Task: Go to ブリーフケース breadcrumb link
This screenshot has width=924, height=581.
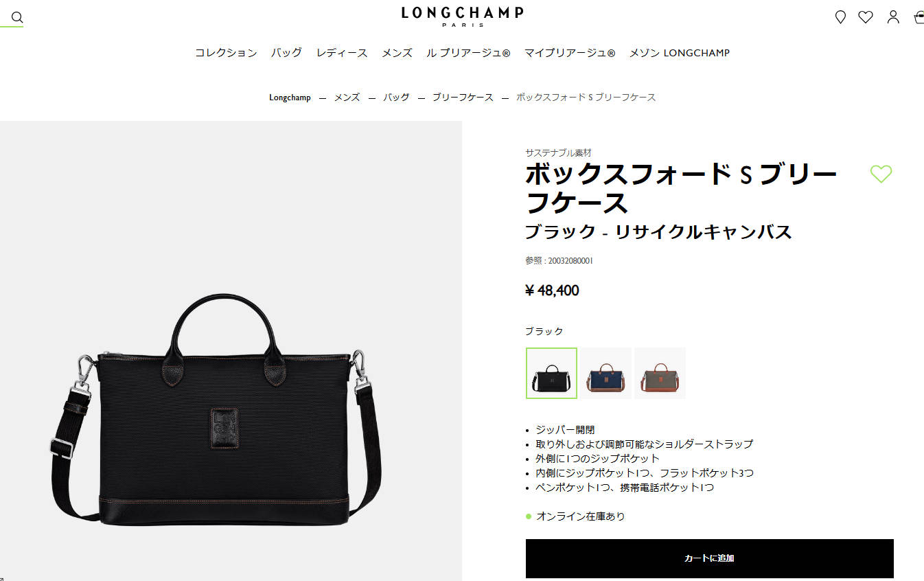Action: [463, 98]
